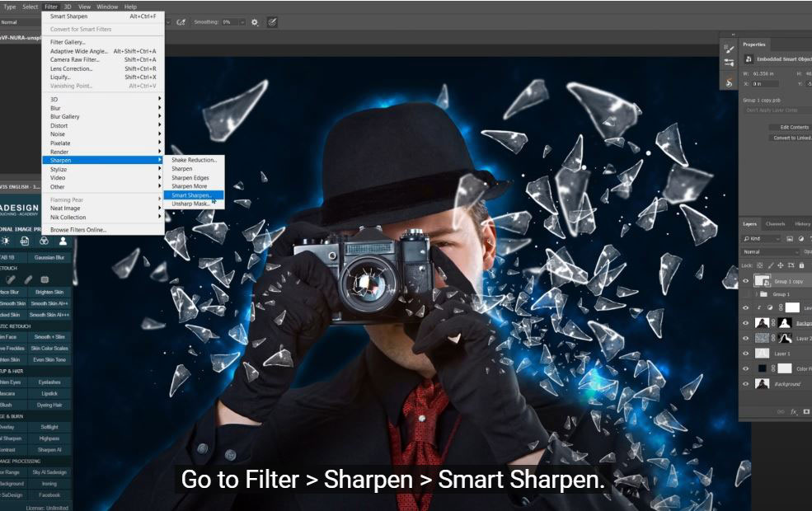This screenshot has height=511, width=812.
Task: Click the smoothing options gear icon
Action: coord(255,22)
